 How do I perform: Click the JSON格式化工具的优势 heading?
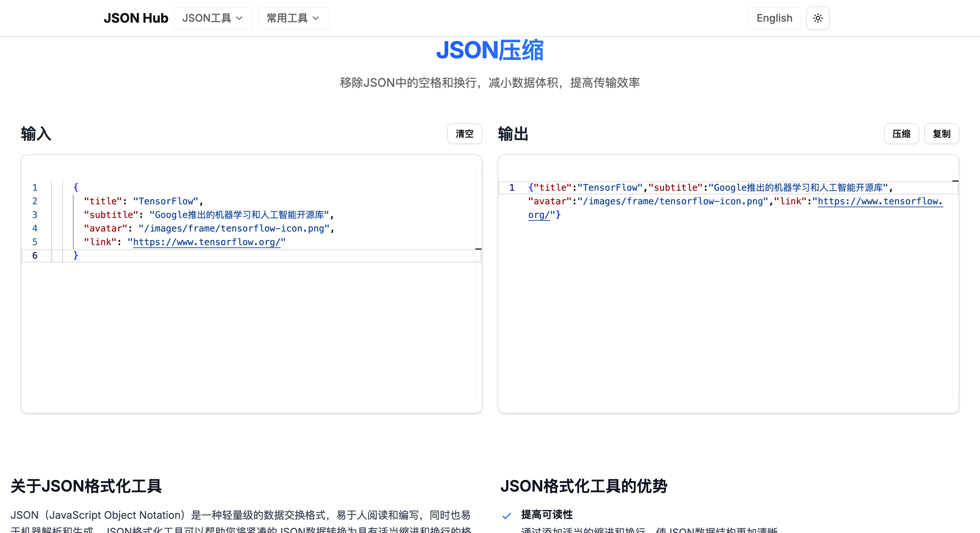click(x=584, y=486)
